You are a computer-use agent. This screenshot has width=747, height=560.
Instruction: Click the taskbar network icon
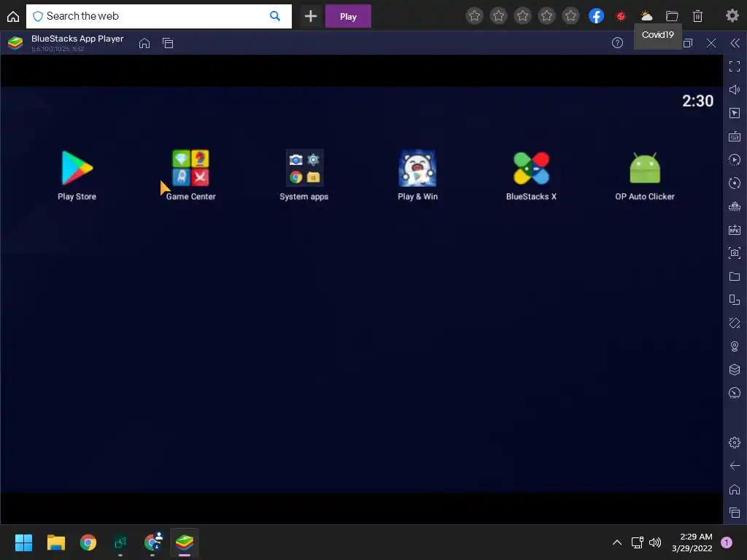click(637, 542)
